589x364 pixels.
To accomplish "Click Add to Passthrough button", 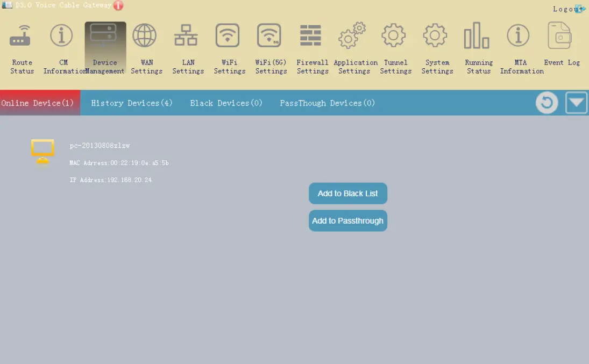I will pos(348,220).
